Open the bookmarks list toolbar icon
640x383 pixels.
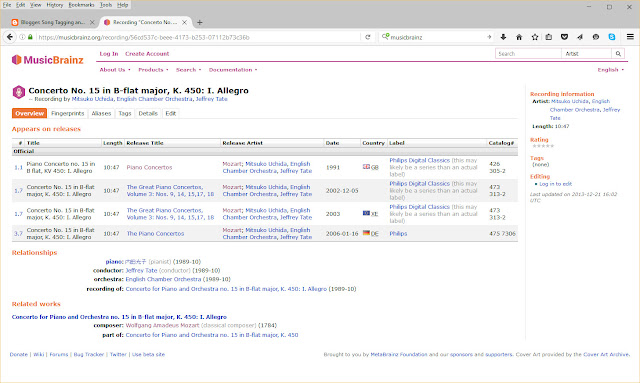point(549,37)
